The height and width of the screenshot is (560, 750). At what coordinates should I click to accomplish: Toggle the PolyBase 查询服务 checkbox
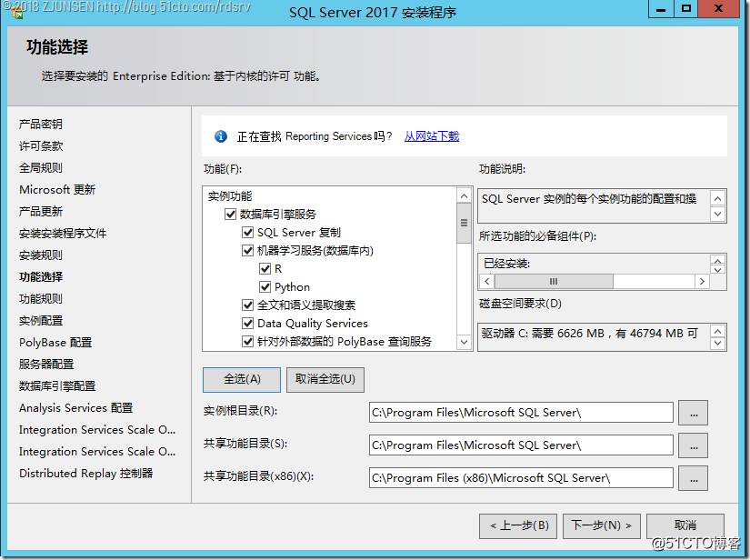[248, 342]
